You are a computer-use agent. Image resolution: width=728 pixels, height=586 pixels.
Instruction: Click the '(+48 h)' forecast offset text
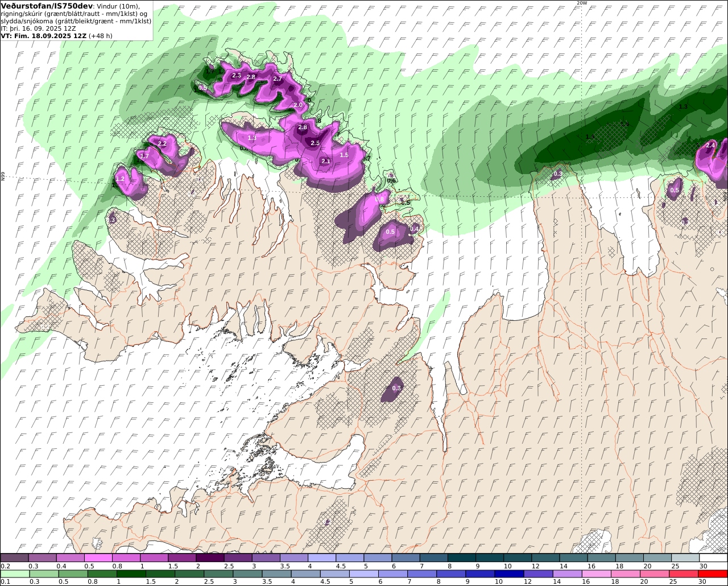[x=101, y=35]
